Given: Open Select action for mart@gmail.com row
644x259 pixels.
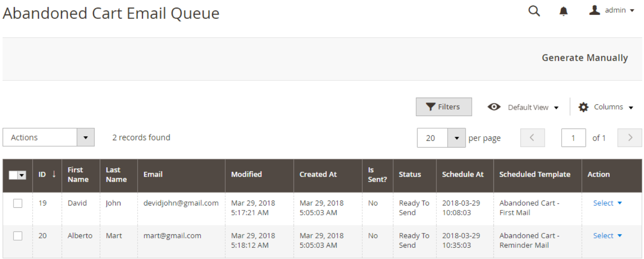Looking at the screenshot, I should point(608,236).
